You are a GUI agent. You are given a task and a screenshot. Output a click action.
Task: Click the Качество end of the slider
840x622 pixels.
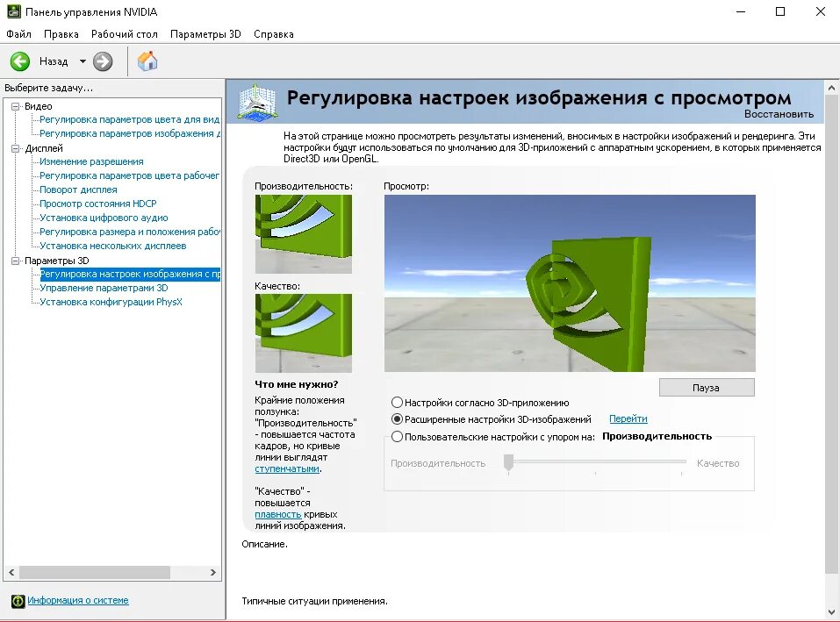718,463
